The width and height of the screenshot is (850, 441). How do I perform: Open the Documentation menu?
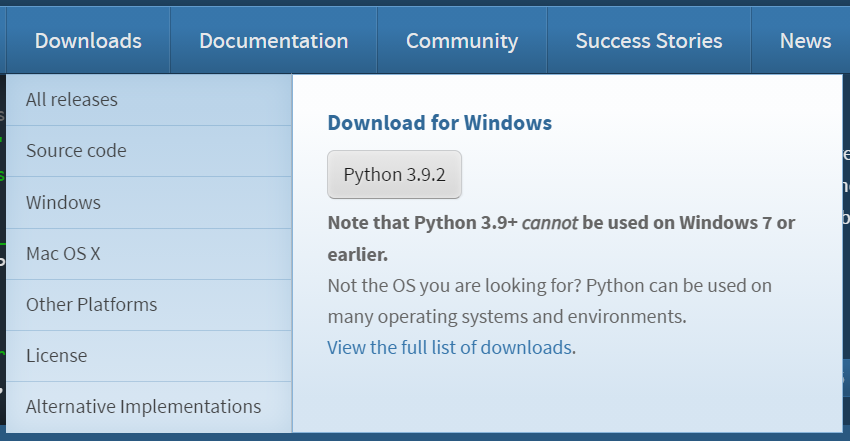(274, 41)
